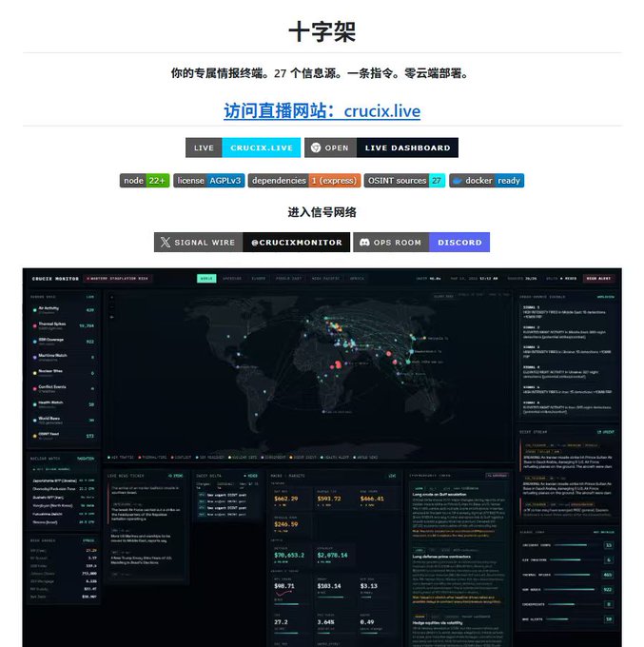This screenshot has height=647, width=644.
Task: Select the Thermal Spikes sensor row
Action: click(x=64, y=325)
